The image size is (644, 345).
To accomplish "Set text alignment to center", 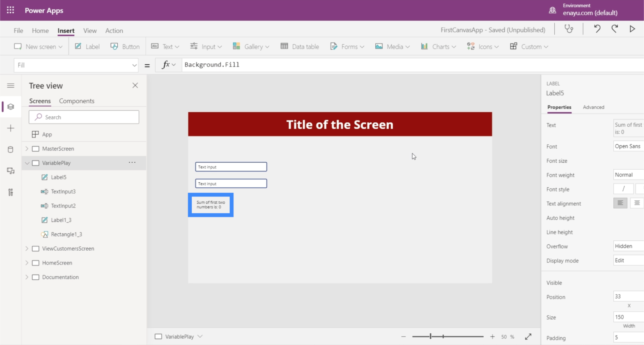I will click(x=637, y=203).
